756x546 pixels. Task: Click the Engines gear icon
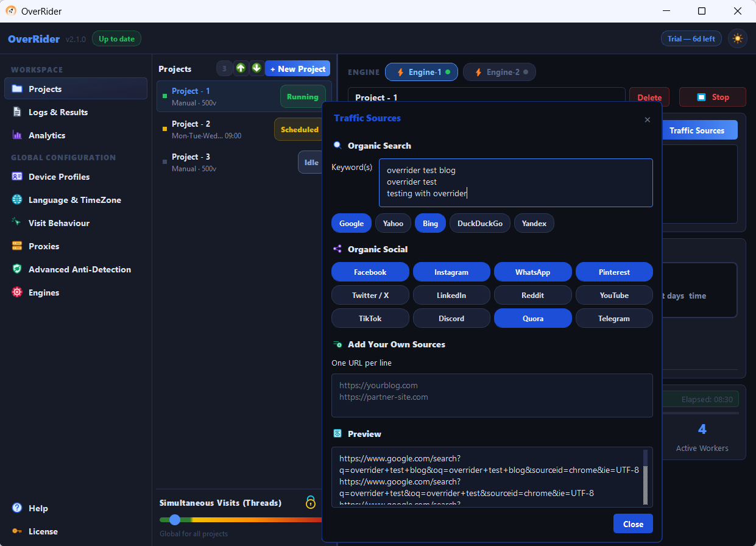(x=17, y=292)
